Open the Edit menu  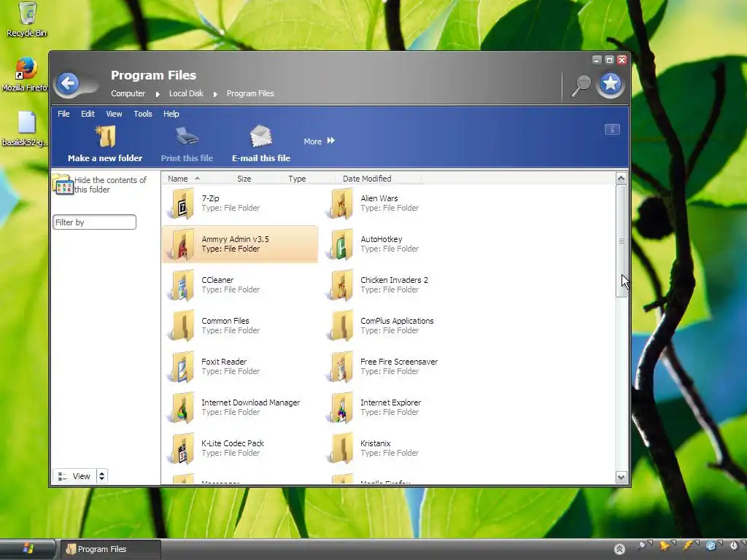pyautogui.click(x=88, y=114)
